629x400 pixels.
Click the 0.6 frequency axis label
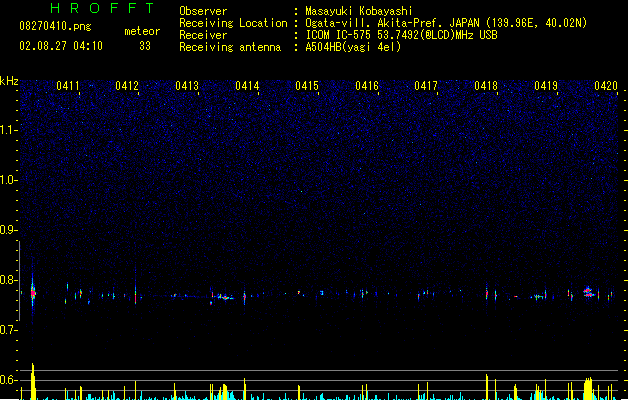tap(8, 380)
